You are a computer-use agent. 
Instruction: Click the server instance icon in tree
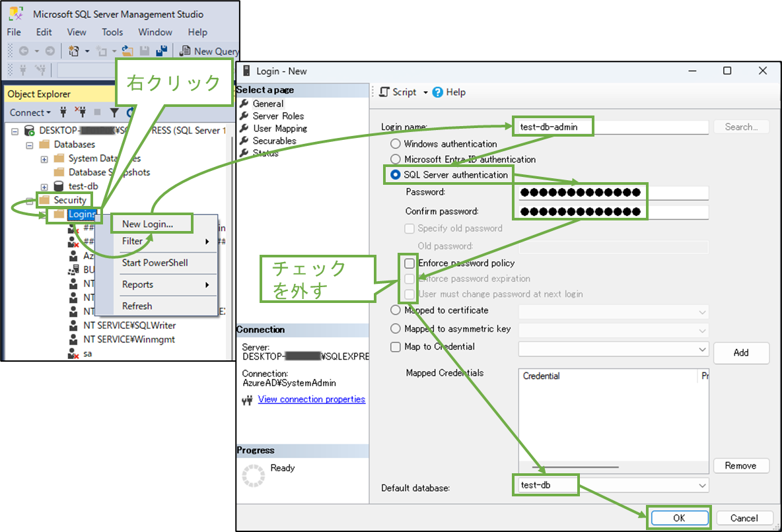(x=30, y=131)
